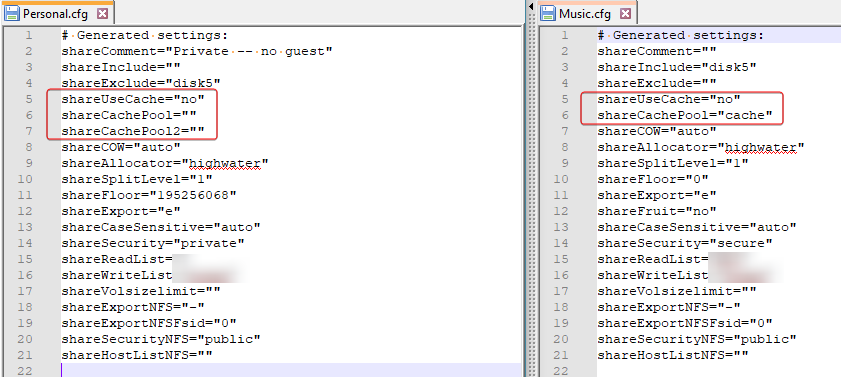Click shareHostListNFS="" in Personal.cfg

click(137, 355)
